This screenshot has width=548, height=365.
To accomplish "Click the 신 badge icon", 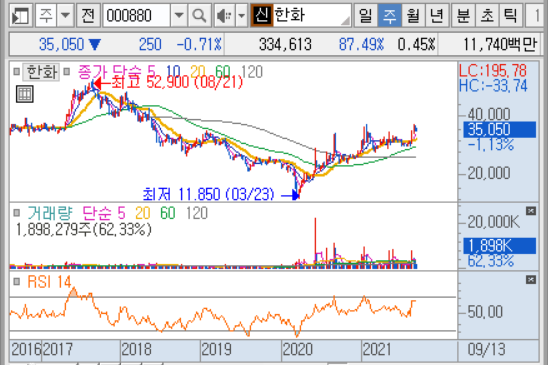I will point(261,16).
